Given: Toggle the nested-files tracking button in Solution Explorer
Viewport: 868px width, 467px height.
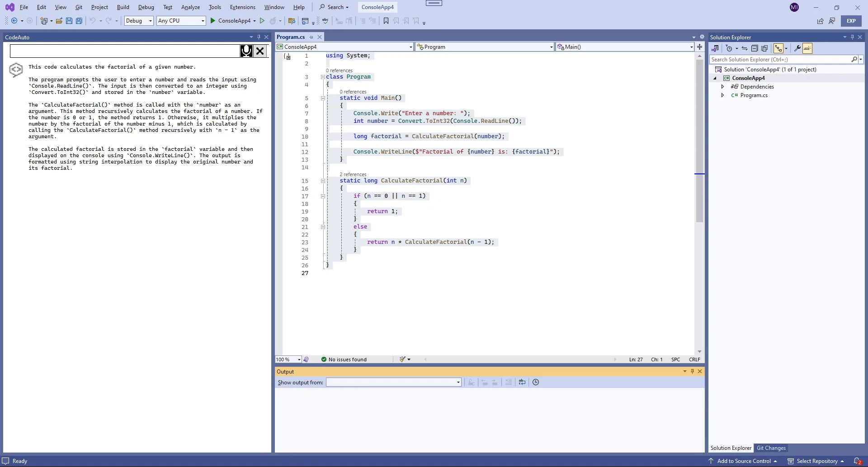Looking at the screenshot, I should pos(778,48).
